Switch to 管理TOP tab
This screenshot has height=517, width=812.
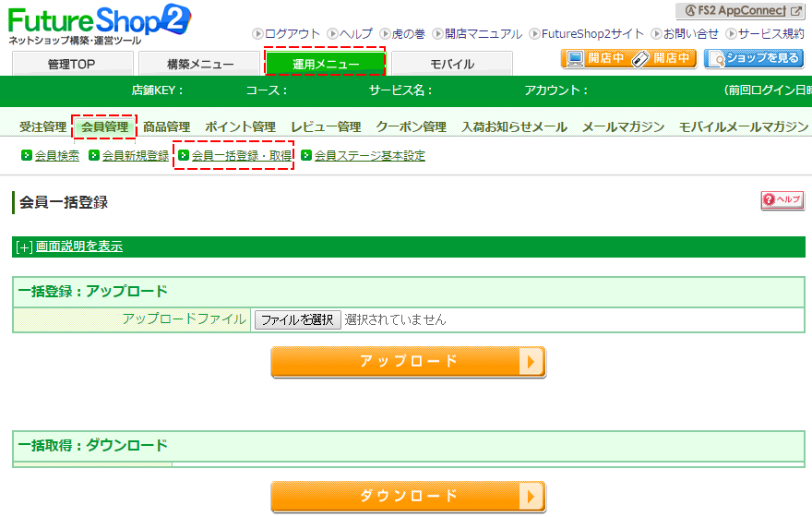[x=73, y=64]
